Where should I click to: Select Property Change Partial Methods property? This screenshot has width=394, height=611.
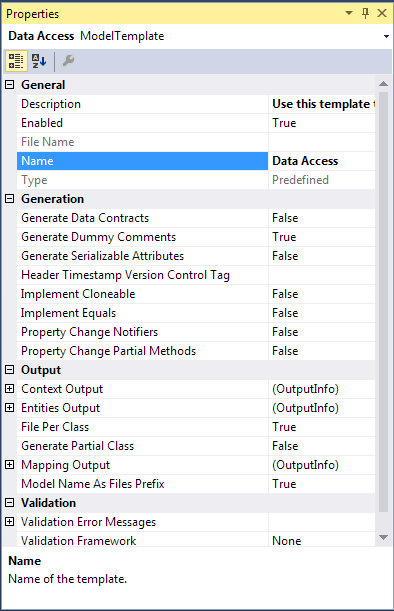pos(142,351)
